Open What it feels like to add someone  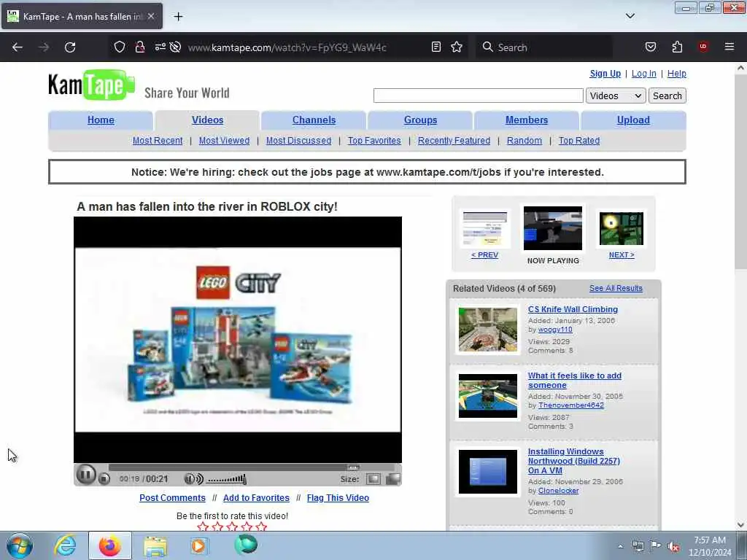(574, 380)
